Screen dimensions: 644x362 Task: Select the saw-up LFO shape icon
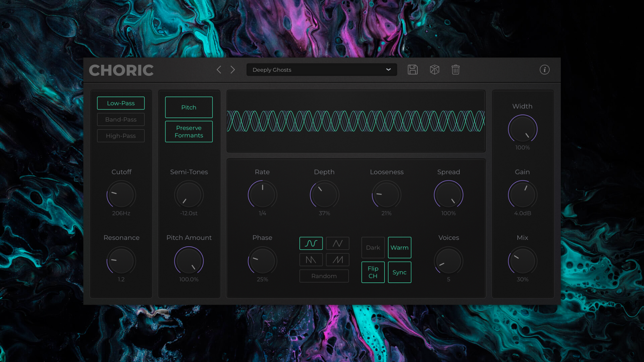pyautogui.click(x=337, y=260)
